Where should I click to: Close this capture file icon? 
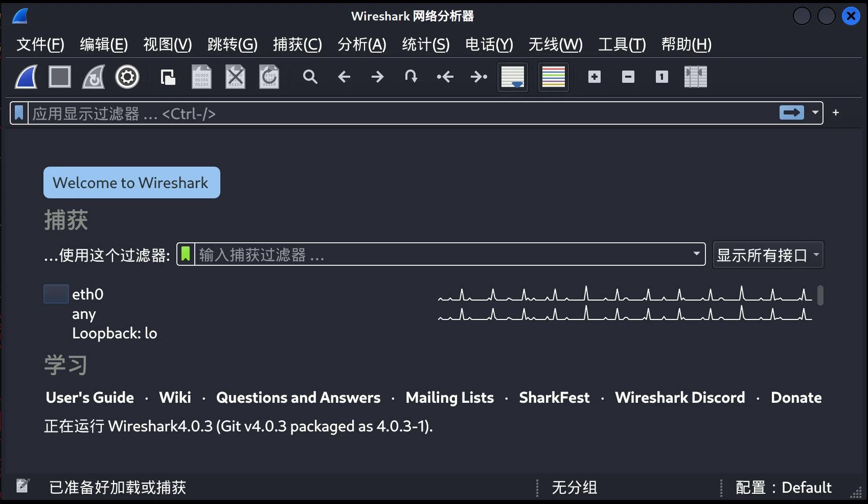pos(235,77)
